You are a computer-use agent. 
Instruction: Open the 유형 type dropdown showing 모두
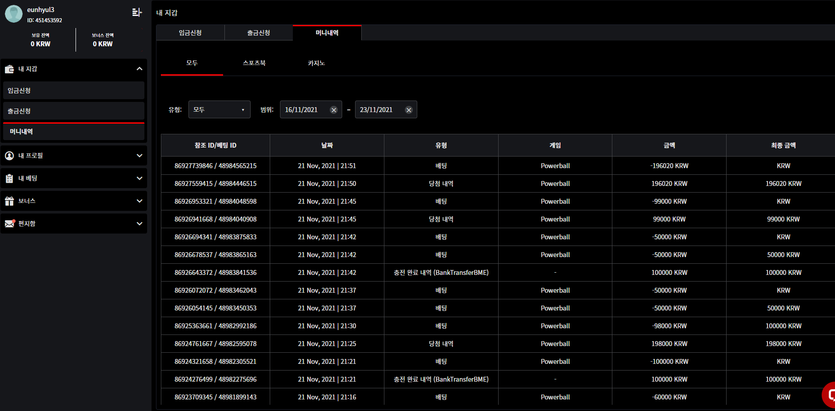[219, 110]
